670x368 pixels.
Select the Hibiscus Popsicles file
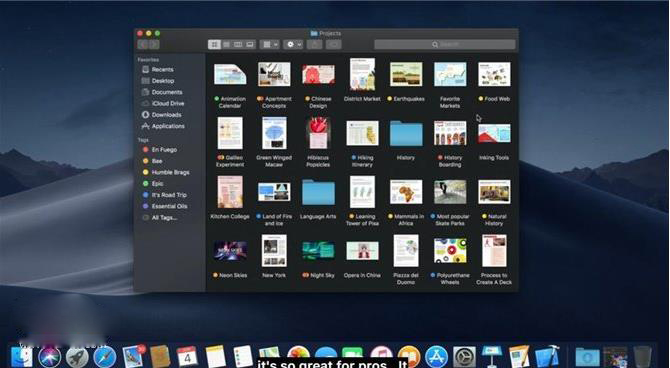[318, 133]
